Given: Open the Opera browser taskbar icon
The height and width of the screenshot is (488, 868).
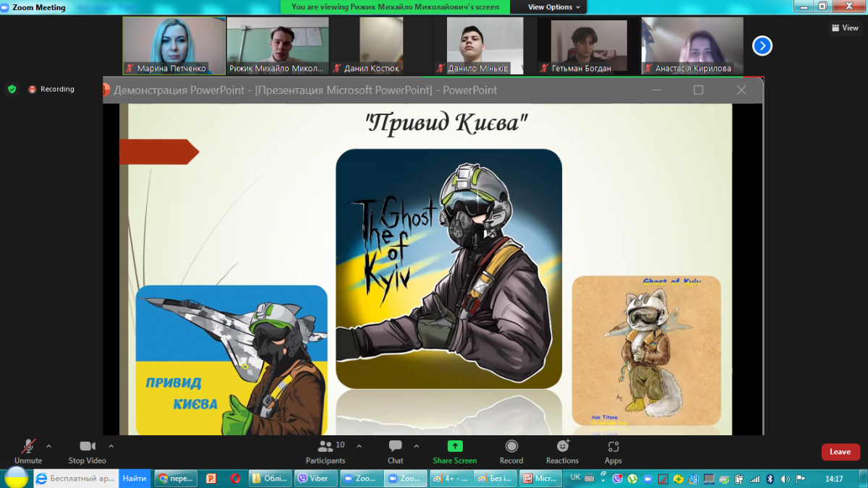Looking at the screenshot, I should (235, 479).
